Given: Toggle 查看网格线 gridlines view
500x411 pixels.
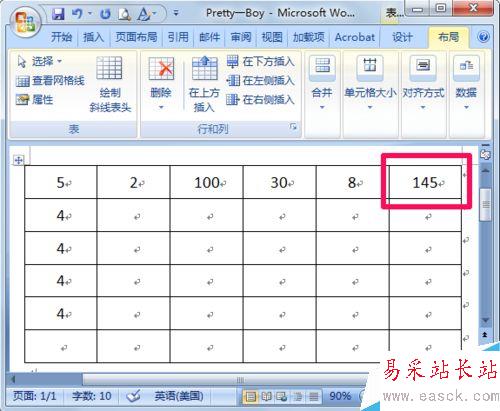Looking at the screenshot, I should pos(50,81).
